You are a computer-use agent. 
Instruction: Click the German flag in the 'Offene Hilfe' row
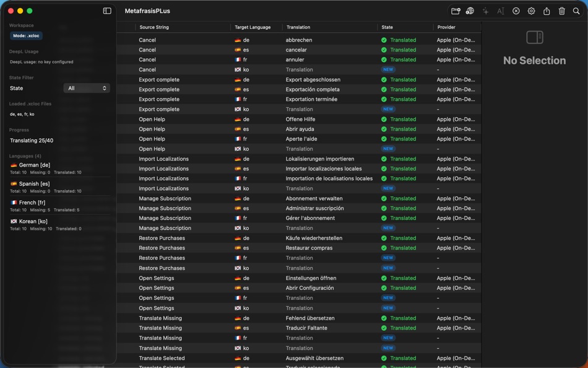(x=238, y=119)
